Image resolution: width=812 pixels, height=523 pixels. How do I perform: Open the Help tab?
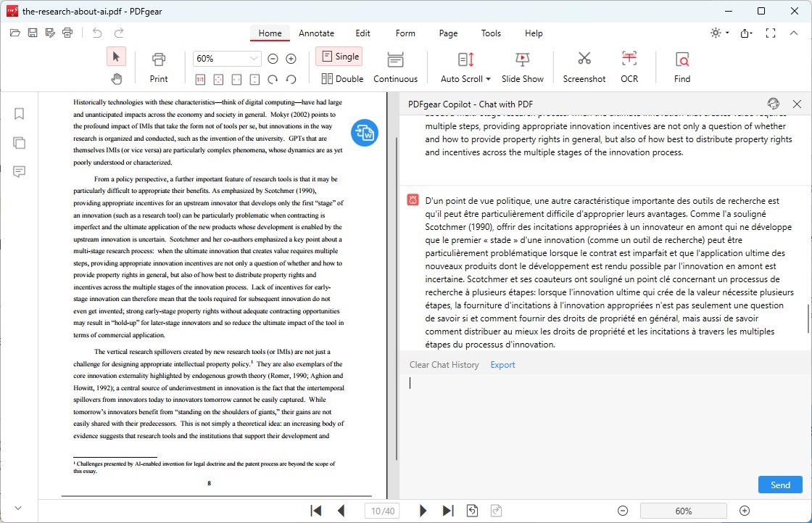pos(534,33)
